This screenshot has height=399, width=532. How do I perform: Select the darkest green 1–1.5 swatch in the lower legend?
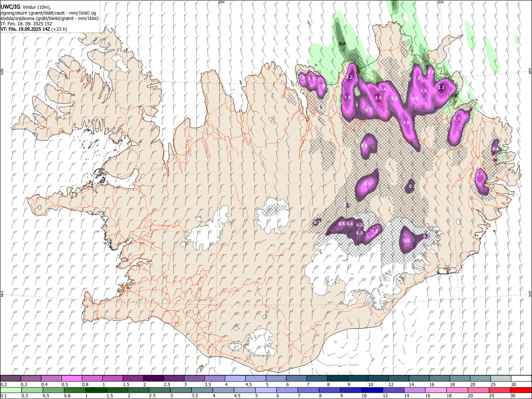click(x=96, y=390)
